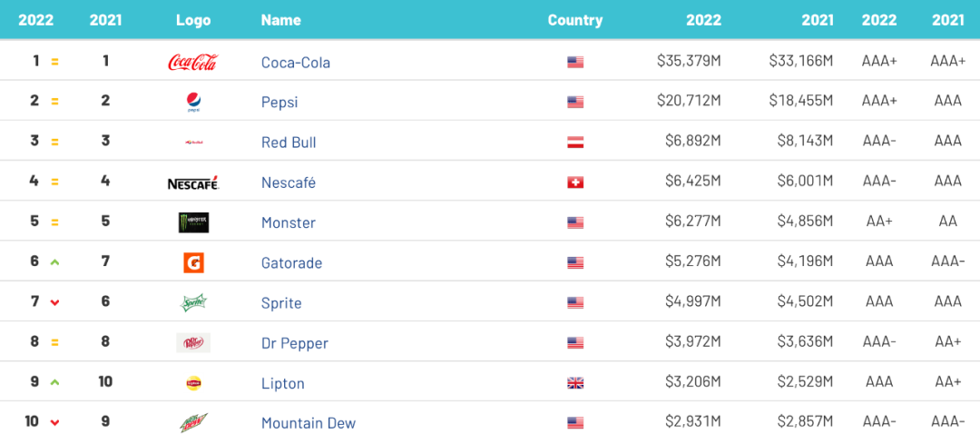Click the Pepsi logo icon
The image size is (980, 434).
pyautogui.click(x=193, y=103)
